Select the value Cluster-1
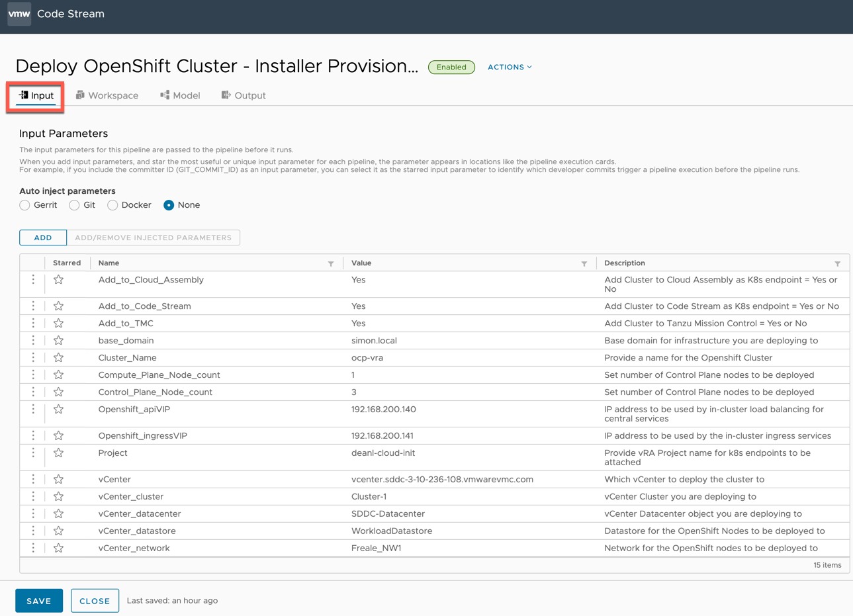Viewport: 853px width, 616px height. point(369,497)
